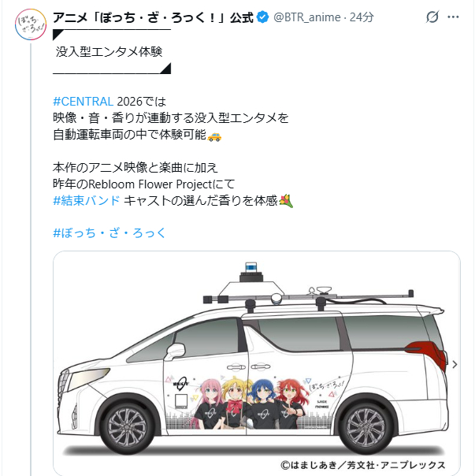Click the vertical thread line below avatar
This screenshot has height=476, width=475.
click(31, 259)
